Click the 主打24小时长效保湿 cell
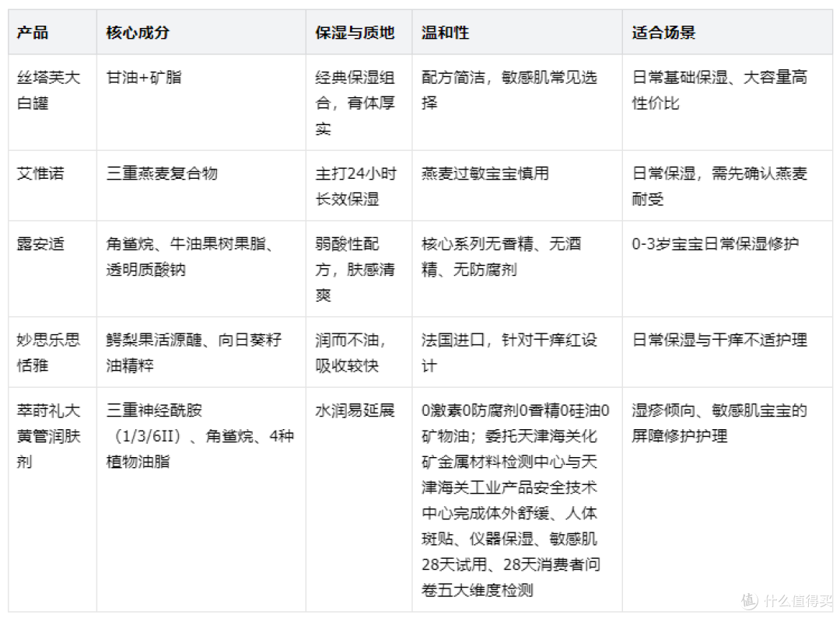 (359, 185)
